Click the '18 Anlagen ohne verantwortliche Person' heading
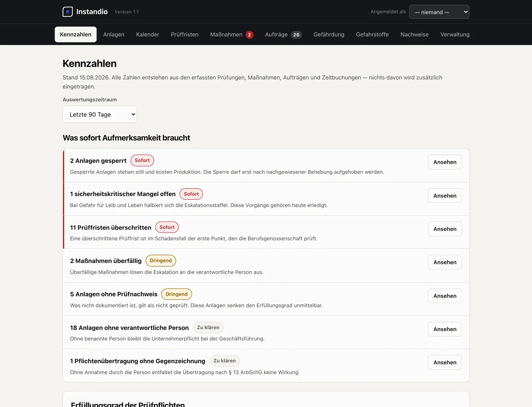This screenshot has height=407, width=532. [x=129, y=328]
